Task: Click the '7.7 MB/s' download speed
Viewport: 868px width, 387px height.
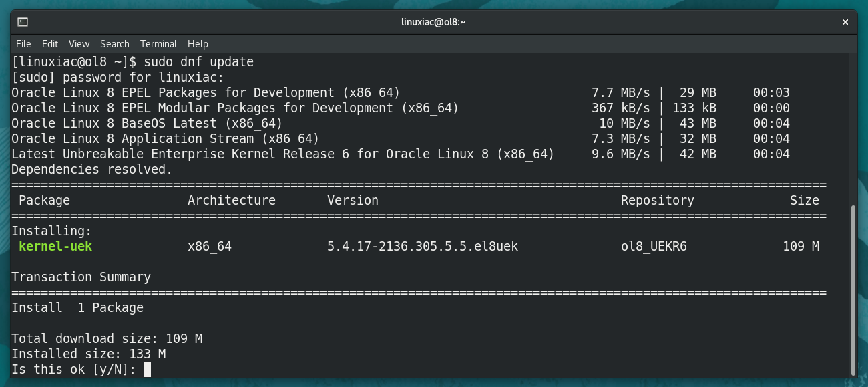Action: 621,93
